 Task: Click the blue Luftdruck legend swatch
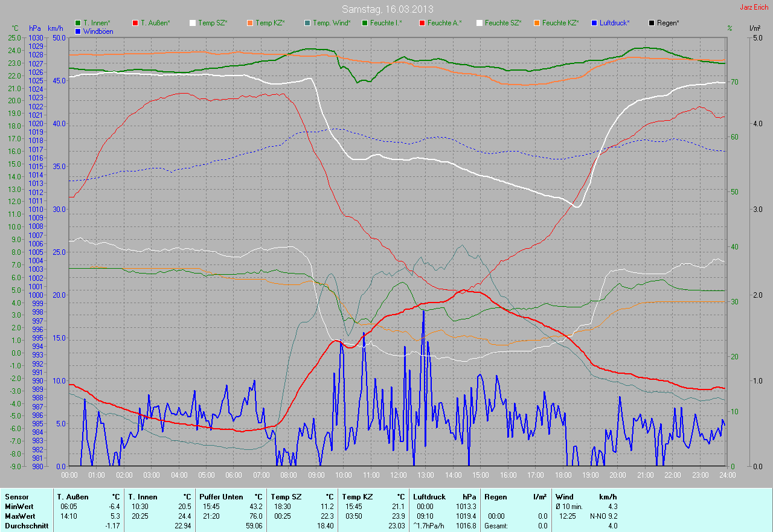(594, 23)
